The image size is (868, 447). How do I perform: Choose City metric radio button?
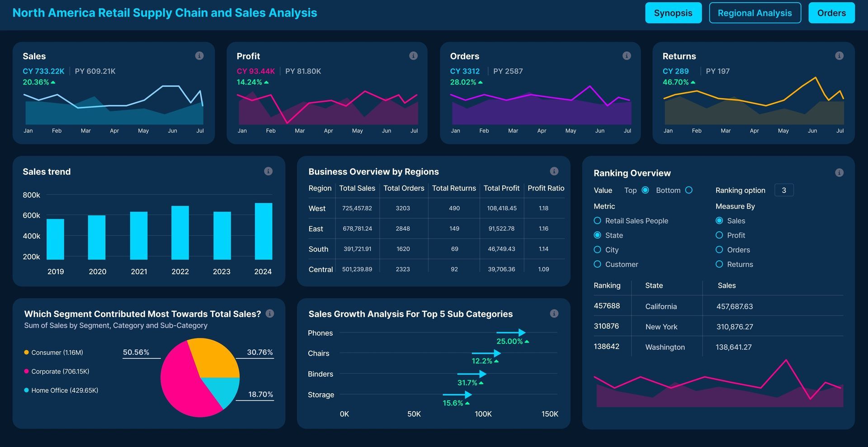(597, 249)
